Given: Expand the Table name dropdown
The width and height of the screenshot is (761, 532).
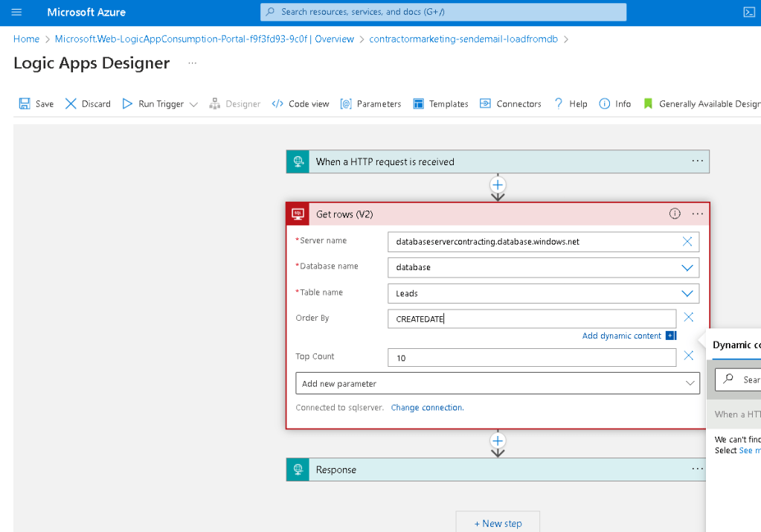Looking at the screenshot, I should pos(687,294).
